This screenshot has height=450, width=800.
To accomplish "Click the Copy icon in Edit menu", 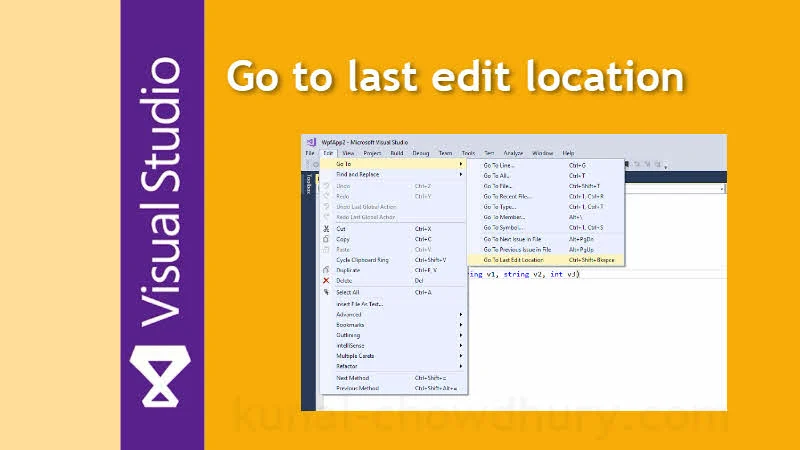I will 326,239.
